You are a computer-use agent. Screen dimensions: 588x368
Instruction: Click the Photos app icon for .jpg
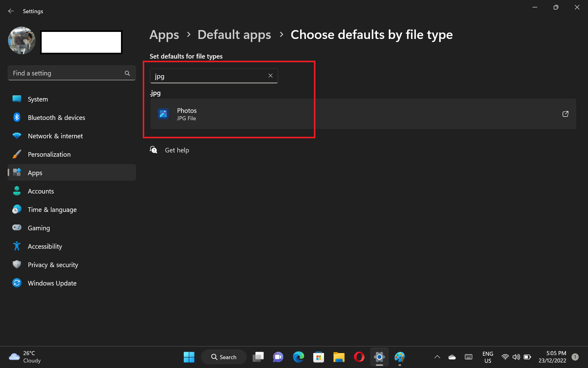pos(163,114)
